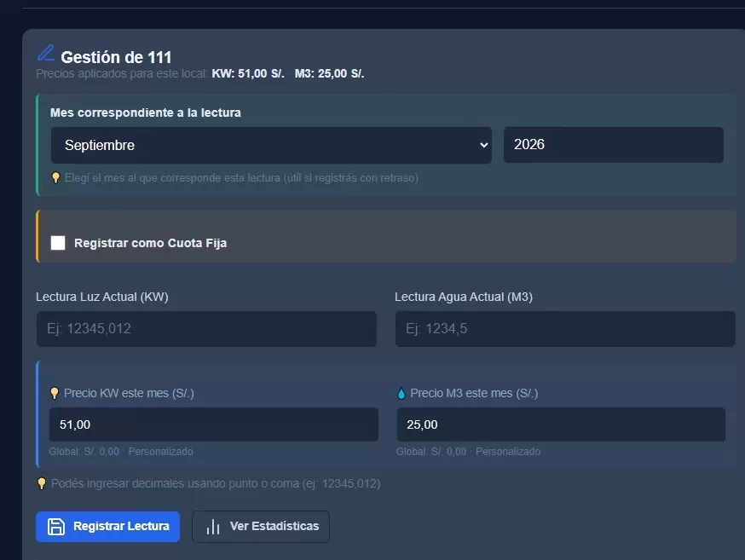Click the M3: 25,00 S/. price text

(329, 73)
